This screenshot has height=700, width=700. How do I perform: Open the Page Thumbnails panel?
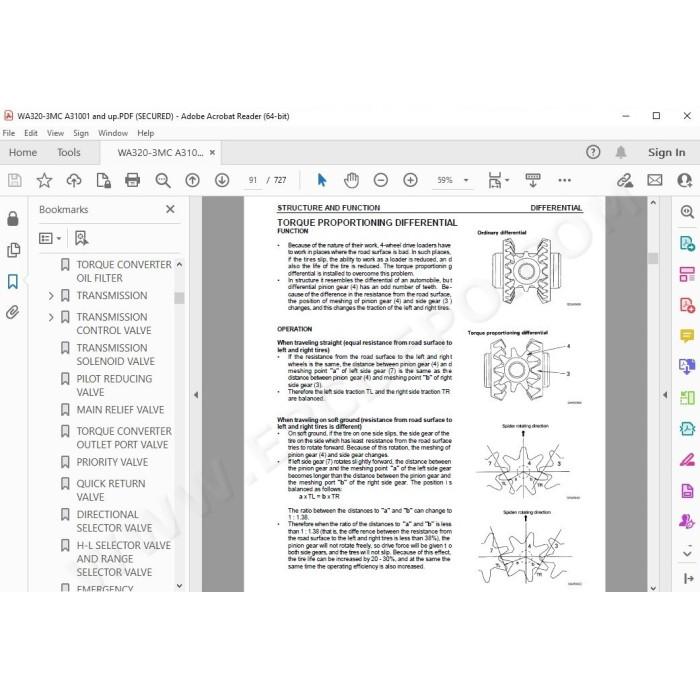coord(13,250)
